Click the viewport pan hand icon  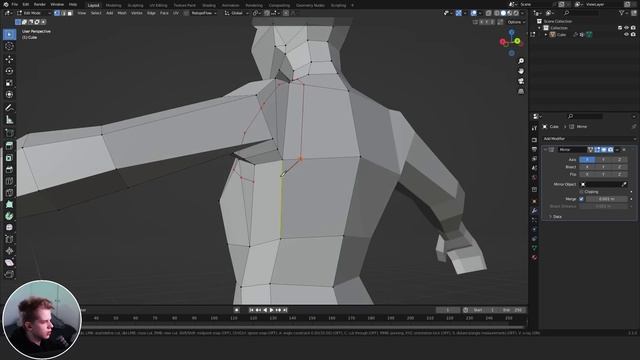point(521,71)
